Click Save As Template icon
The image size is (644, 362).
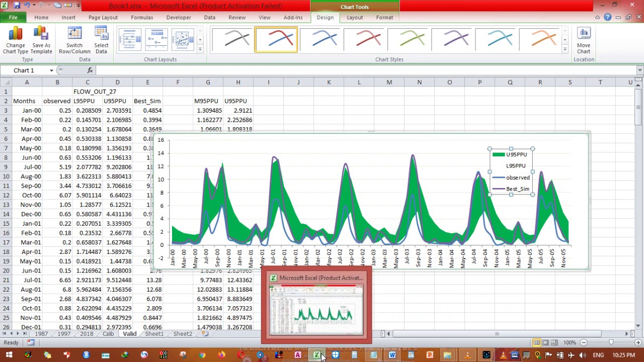[41, 41]
